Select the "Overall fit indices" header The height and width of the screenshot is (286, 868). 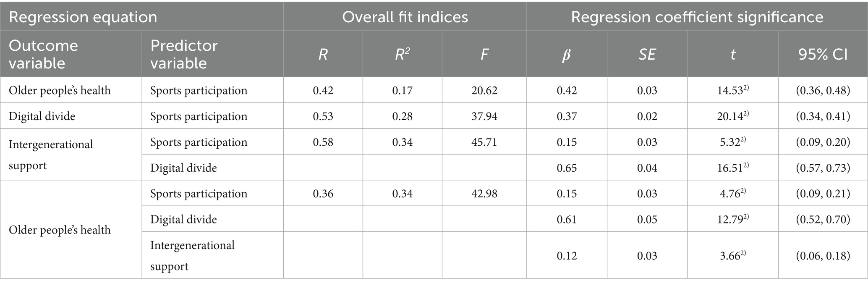click(405, 17)
